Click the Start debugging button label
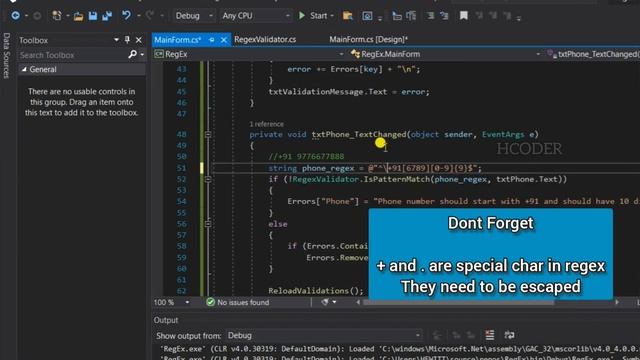 pos(318,16)
